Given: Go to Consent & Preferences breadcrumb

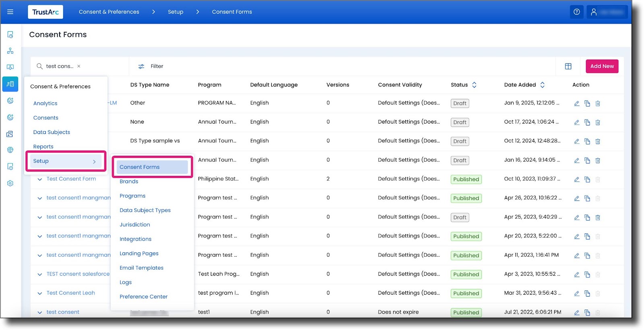Looking at the screenshot, I should pyautogui.click(x=109, y=12).
